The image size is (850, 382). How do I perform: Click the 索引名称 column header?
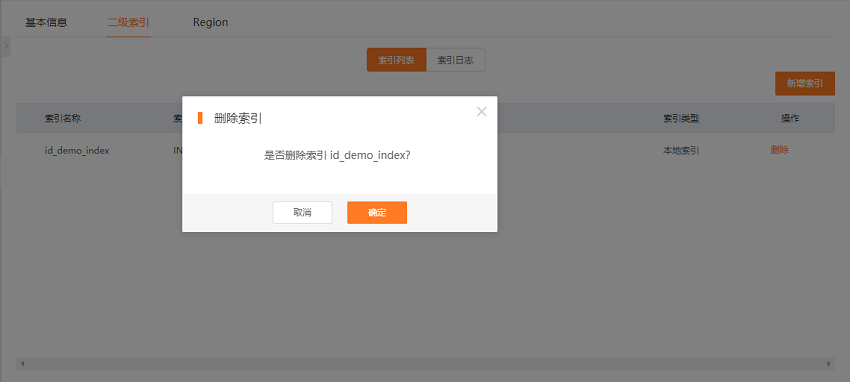63,118
